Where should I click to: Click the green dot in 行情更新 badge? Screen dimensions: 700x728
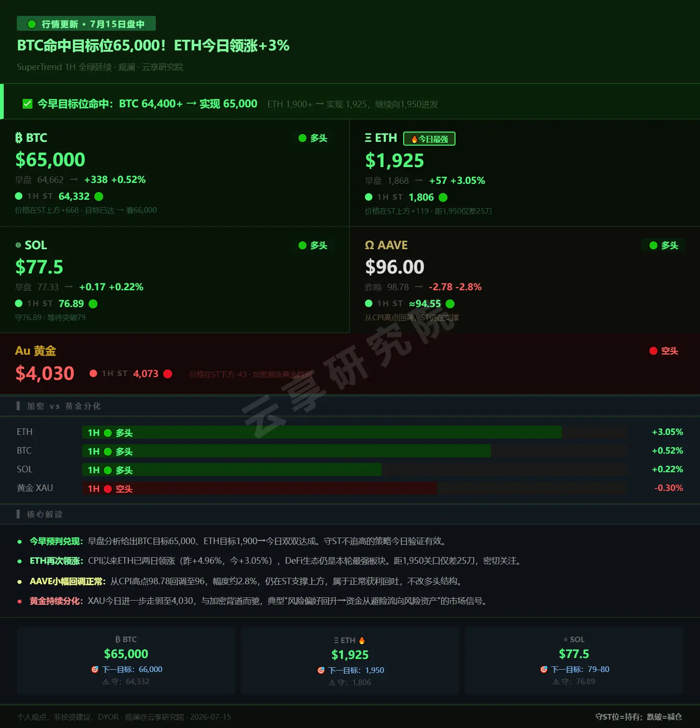32,24
